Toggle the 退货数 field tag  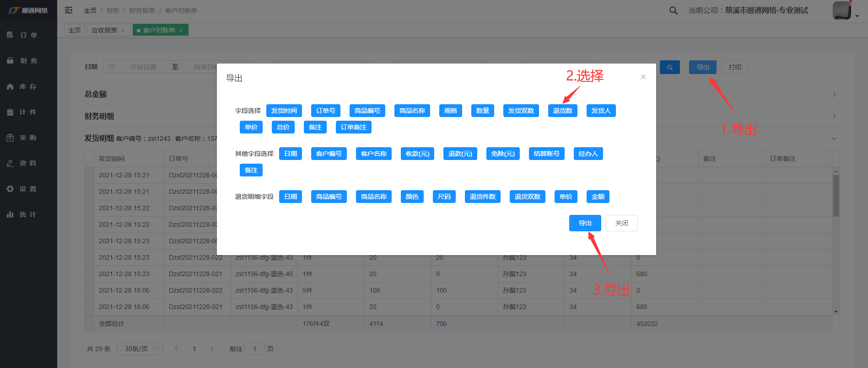coord(562,111)
